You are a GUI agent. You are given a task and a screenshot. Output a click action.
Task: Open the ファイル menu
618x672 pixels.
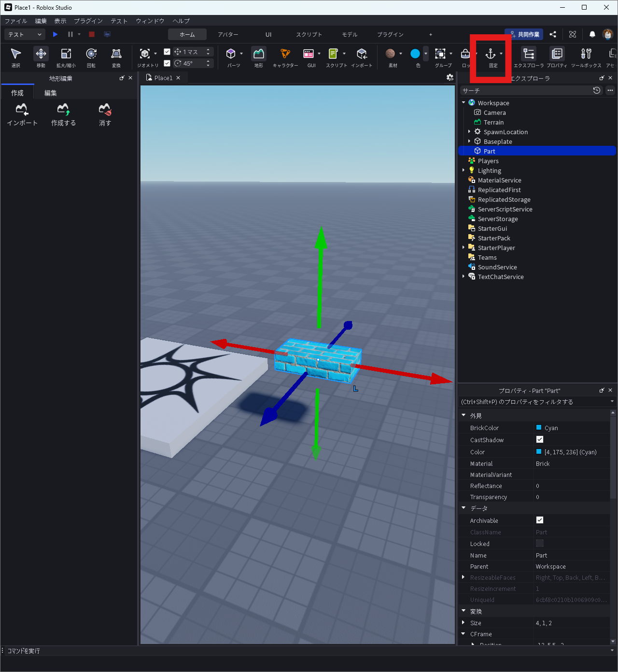[x=16, y=21]
